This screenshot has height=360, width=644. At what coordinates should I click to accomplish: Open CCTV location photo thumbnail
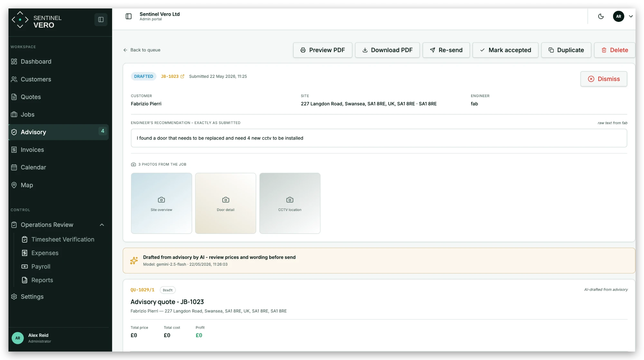coord(290,203)
